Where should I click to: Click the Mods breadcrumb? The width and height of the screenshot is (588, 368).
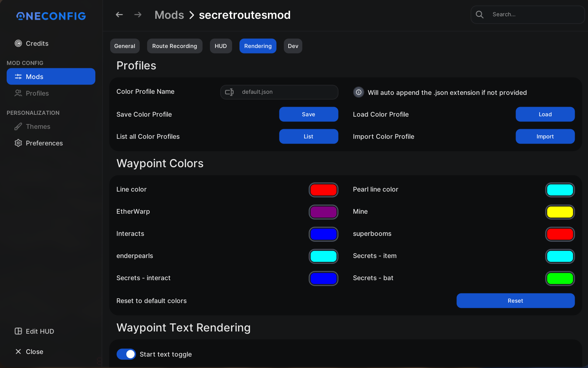coord(169,15)
